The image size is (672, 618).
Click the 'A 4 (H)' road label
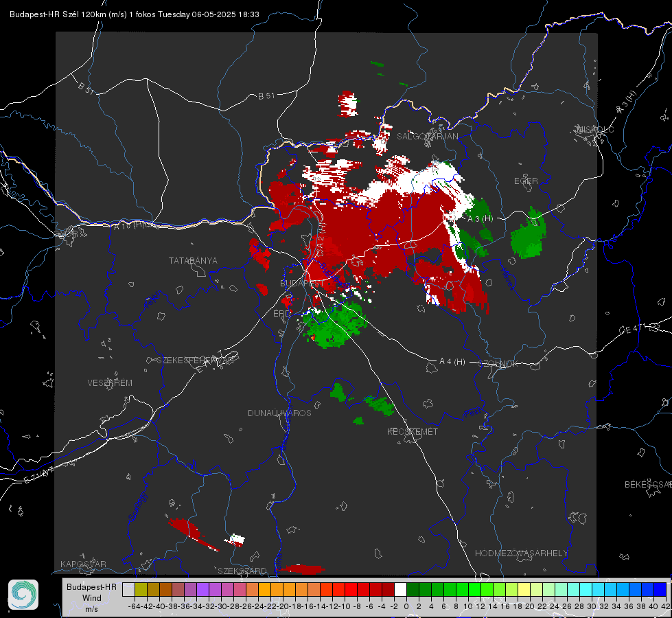point(452,362)
